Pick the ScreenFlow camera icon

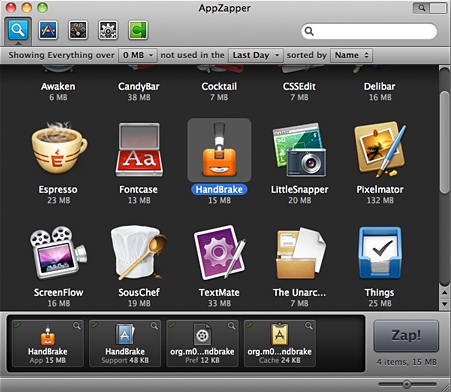tap(58, 253)
